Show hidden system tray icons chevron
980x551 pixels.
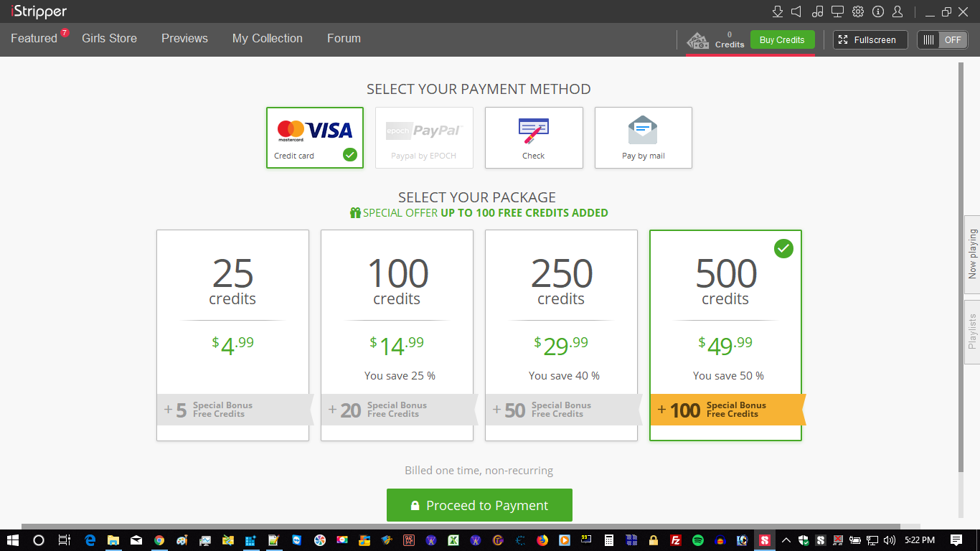coord(786,540)
